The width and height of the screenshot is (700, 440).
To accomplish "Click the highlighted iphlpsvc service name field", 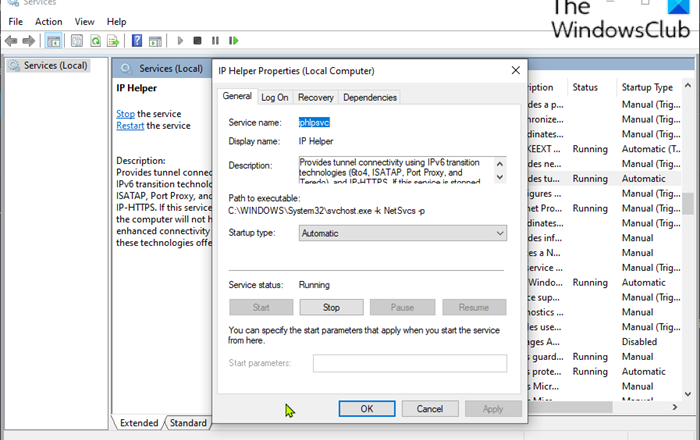I will 314,122.
